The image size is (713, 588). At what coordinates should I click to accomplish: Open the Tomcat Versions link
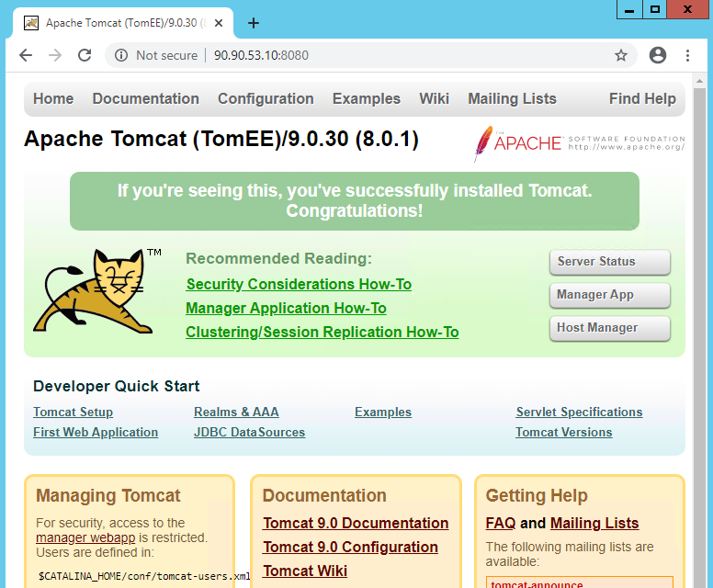564,432
